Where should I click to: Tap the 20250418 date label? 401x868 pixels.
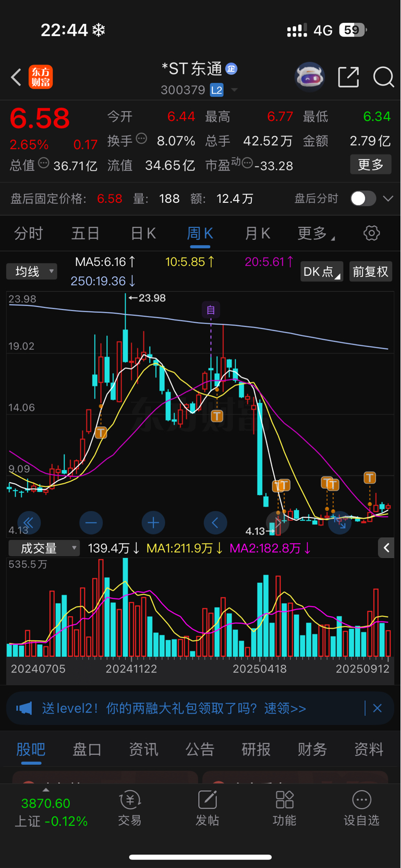260,669
